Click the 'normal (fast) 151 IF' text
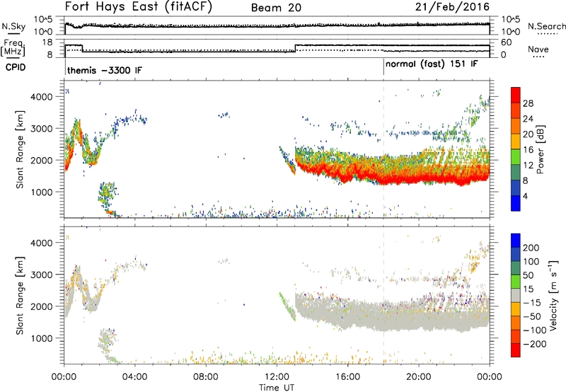Image resolution: width=566 pixels, height=392 pixels. coord(432,64)
